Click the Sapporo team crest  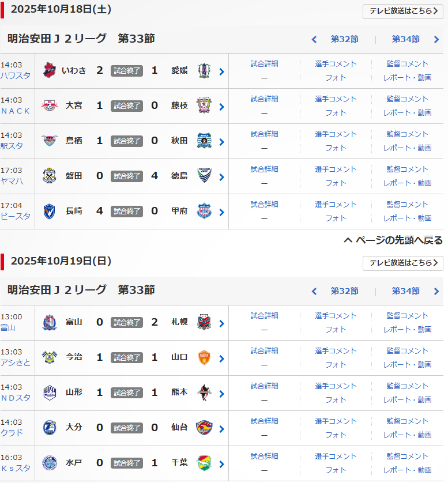click(204, 322)
